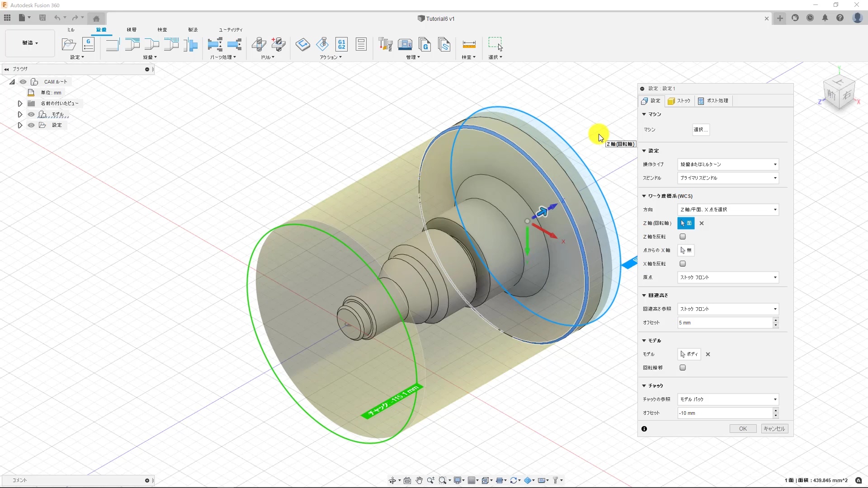Image resolution: width=868 pixels, height=488 pixels.
Task: Click the NC Program G-code icon
Action: tap(89, 44)
